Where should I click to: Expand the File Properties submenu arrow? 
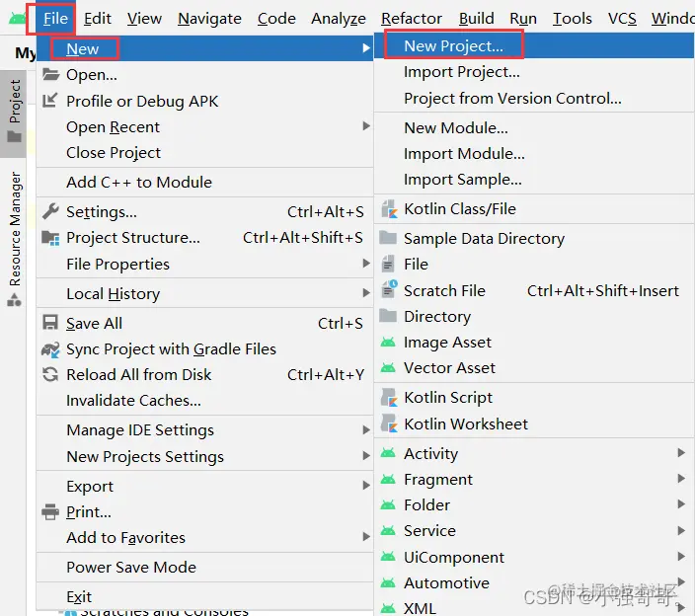366,264
